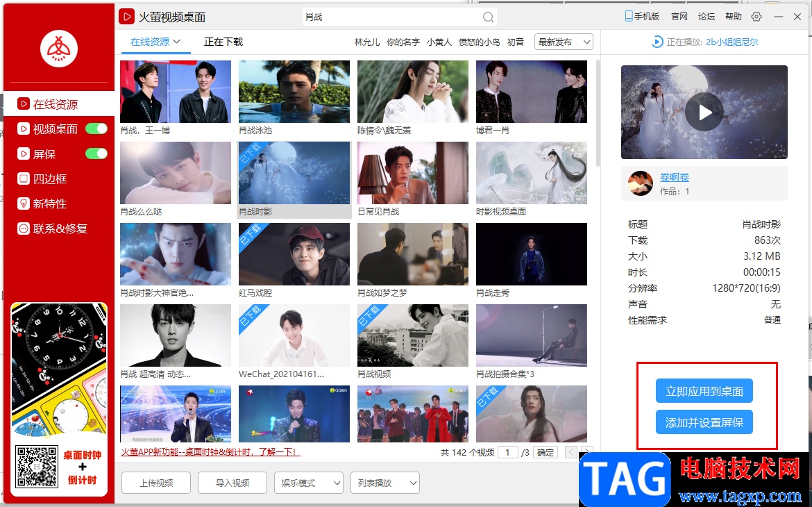Select the 肖战时影 thumbnail
This screenshot has width=812, height=507.
coord(294,173)
